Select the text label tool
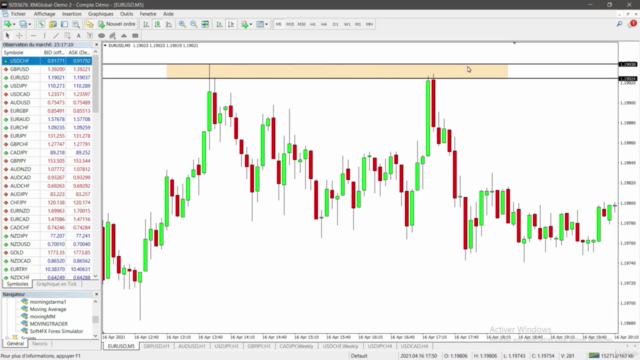The height and width of the screenshot is (360, 640). [90, 36]
